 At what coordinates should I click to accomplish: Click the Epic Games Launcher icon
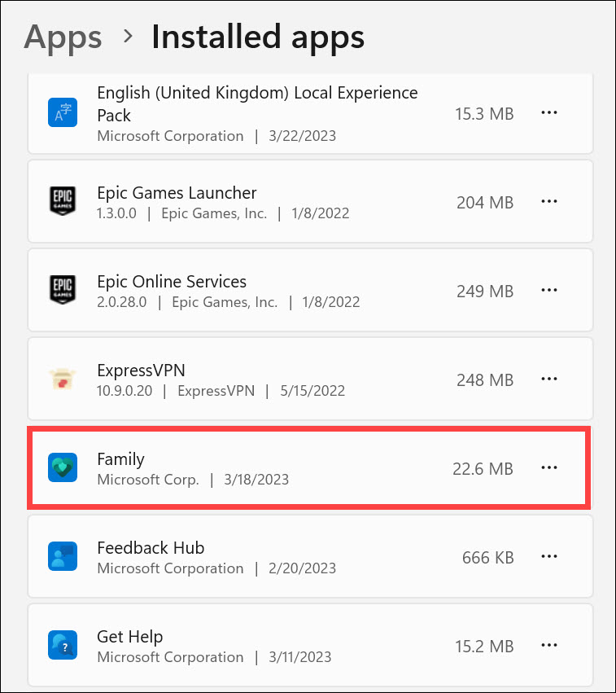coord(63,201)
